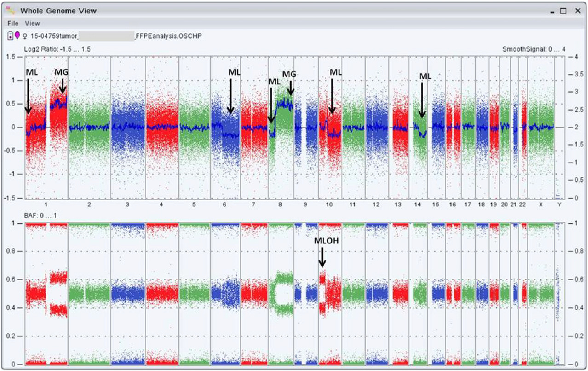Select chromosome 21 axis label
588x371 pixels.
[x=513, y=205]
